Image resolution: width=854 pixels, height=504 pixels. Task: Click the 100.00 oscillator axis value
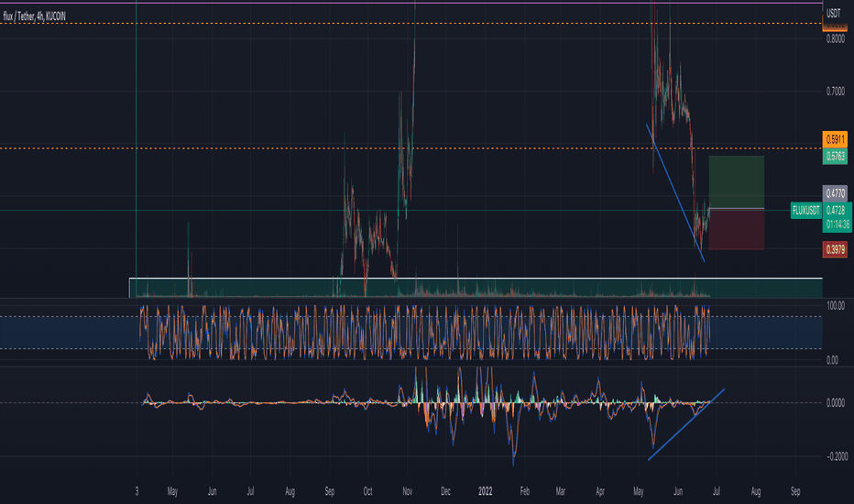click(x=836, y=306)
